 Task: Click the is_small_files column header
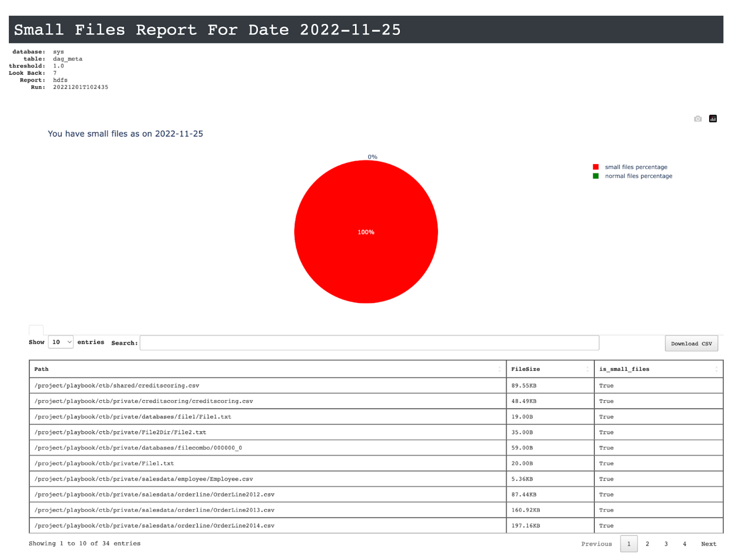[x=658, y=369]
